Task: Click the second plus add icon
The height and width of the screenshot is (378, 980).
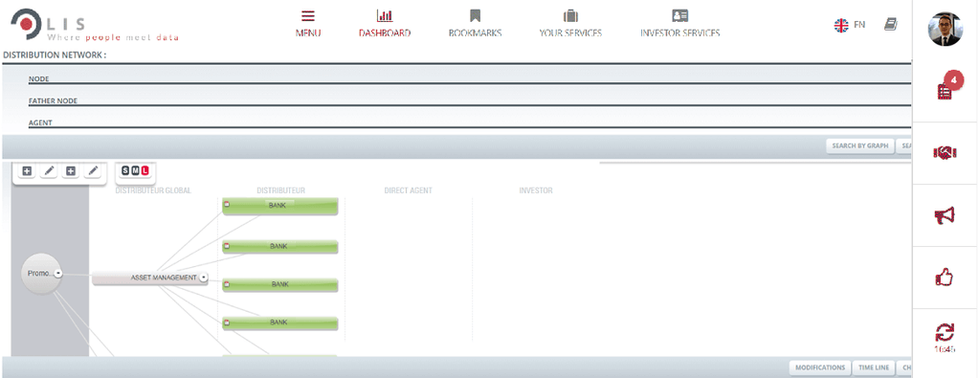Action: click(x=71, y=170)
